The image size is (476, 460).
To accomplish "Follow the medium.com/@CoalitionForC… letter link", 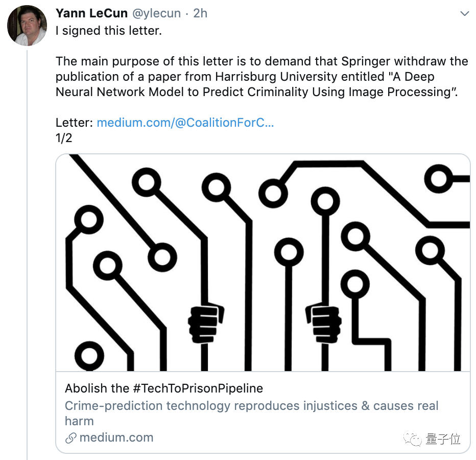I will coord(185,123).
